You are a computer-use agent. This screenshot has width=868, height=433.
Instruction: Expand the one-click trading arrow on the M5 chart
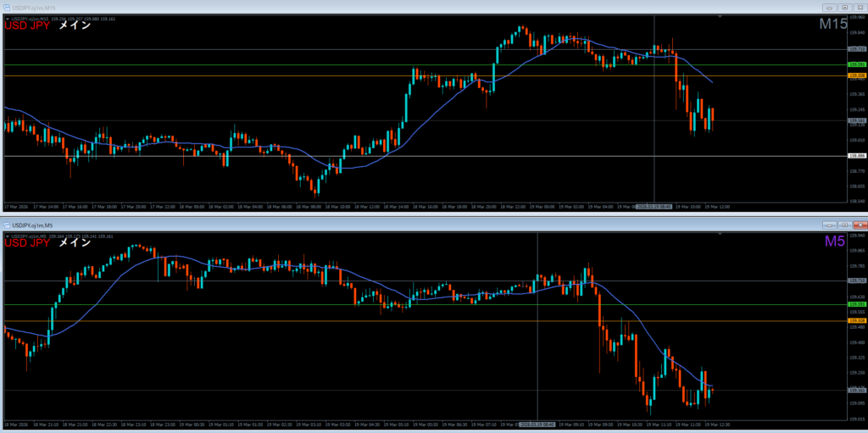coord(7,235)
